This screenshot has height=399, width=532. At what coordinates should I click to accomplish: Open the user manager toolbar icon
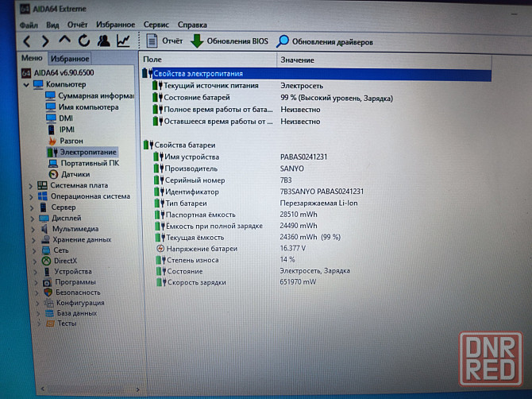click(x=103, y=41)
